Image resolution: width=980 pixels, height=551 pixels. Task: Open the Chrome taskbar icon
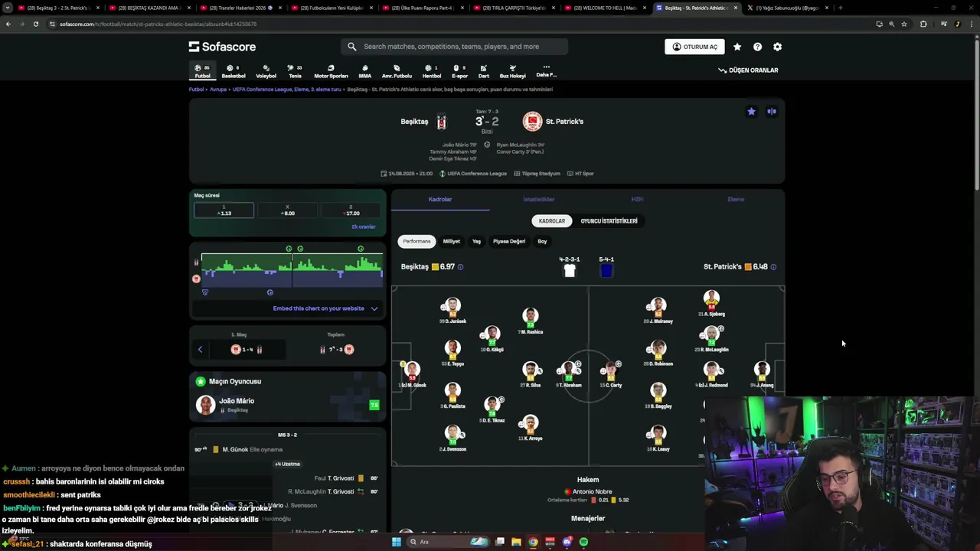[x=533, y=542]
